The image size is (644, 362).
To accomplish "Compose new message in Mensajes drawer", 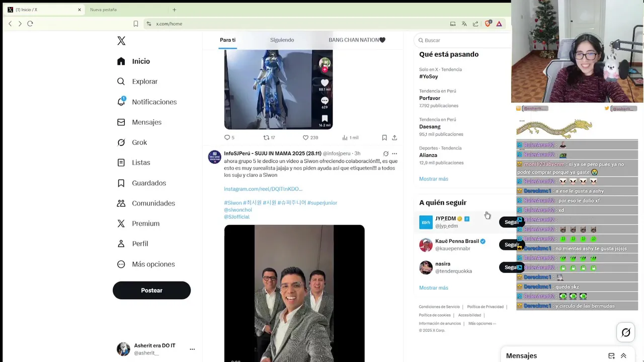I will pyautogui.click(x=611, y=355).
